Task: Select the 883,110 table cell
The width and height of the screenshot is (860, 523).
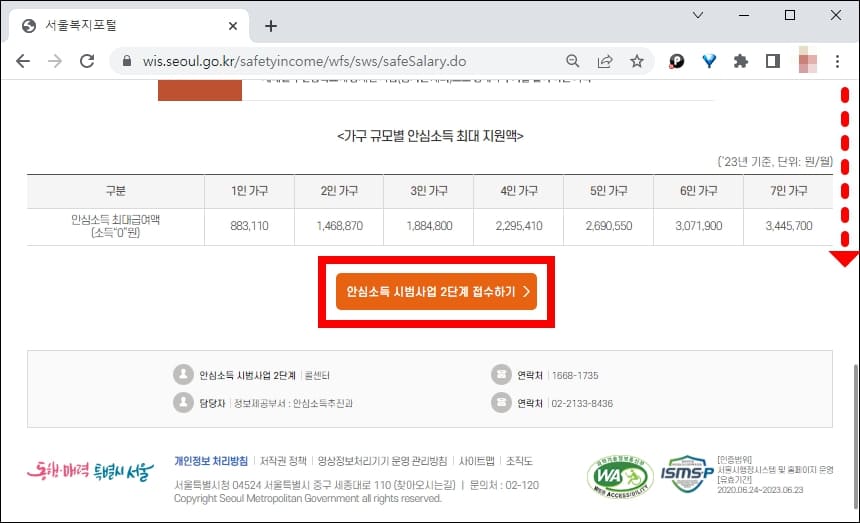Action: [249, 226]
